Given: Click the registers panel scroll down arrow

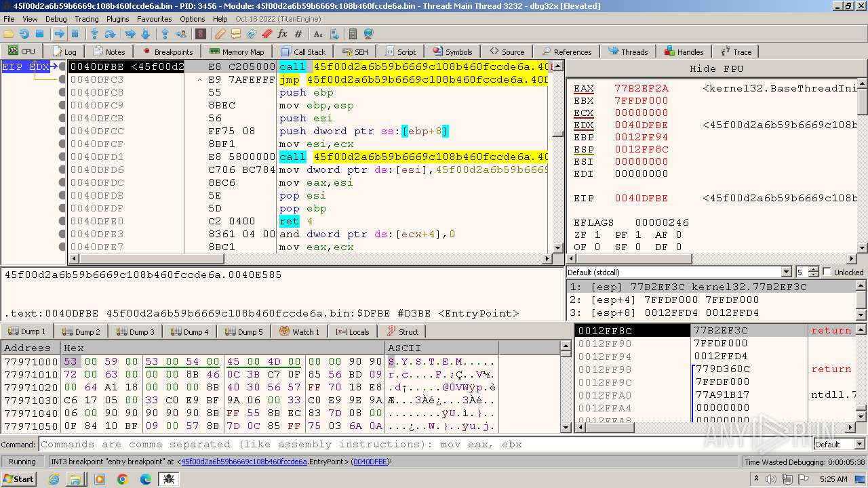Looking at the screenshot, I should tap(863, 248).
